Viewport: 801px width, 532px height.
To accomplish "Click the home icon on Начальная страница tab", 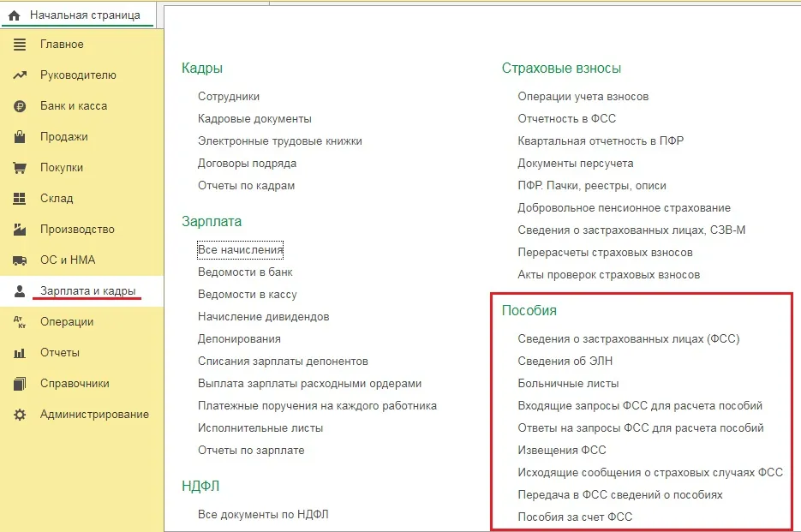I will (15, 15).
